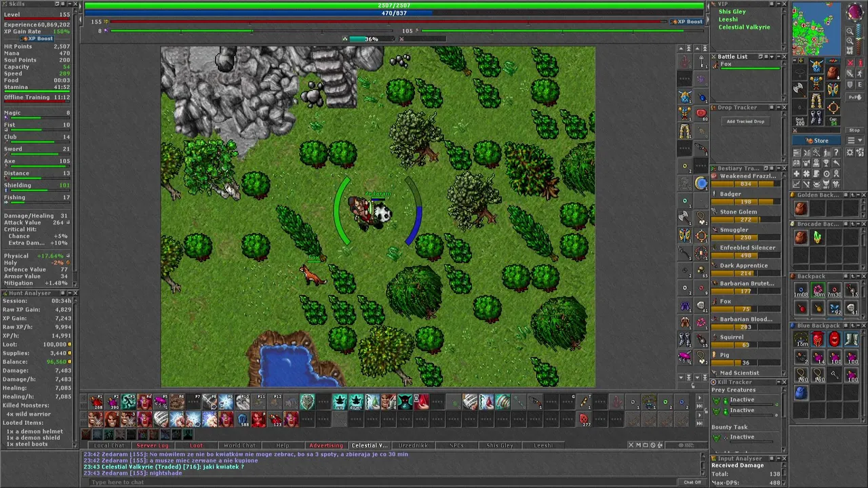Select Stone Golem in Bestiary Tracker

coord(745,215)
